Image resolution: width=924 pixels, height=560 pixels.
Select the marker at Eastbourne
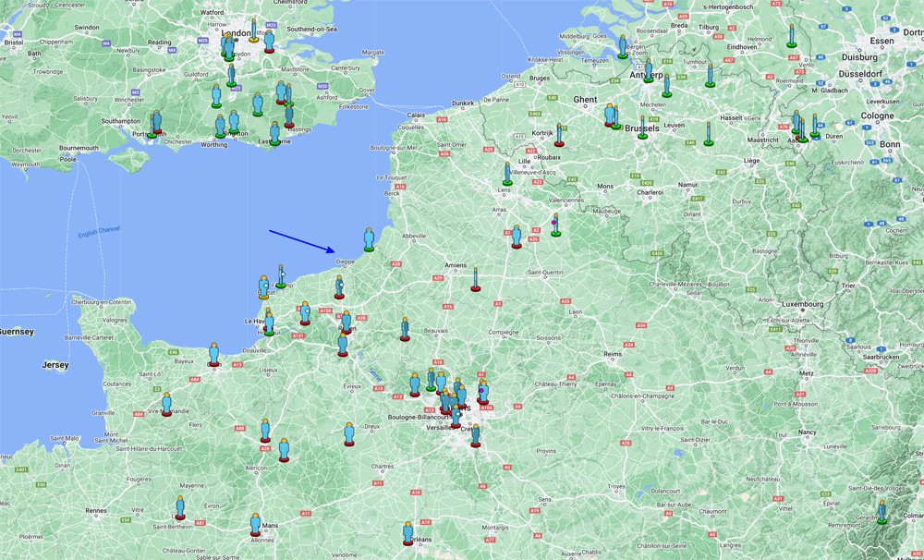[x=274, y=133]
